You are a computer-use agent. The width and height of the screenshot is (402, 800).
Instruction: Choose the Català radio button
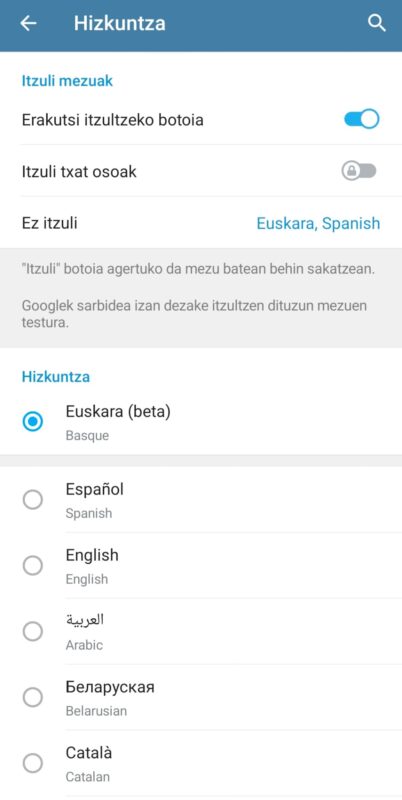33,763
